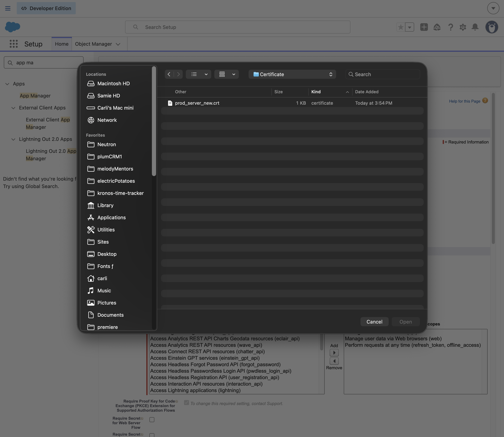This screenshot has height=437, width=504.
Task: Click the hamburger menu icon at top-left
Action: coord(8,8)
